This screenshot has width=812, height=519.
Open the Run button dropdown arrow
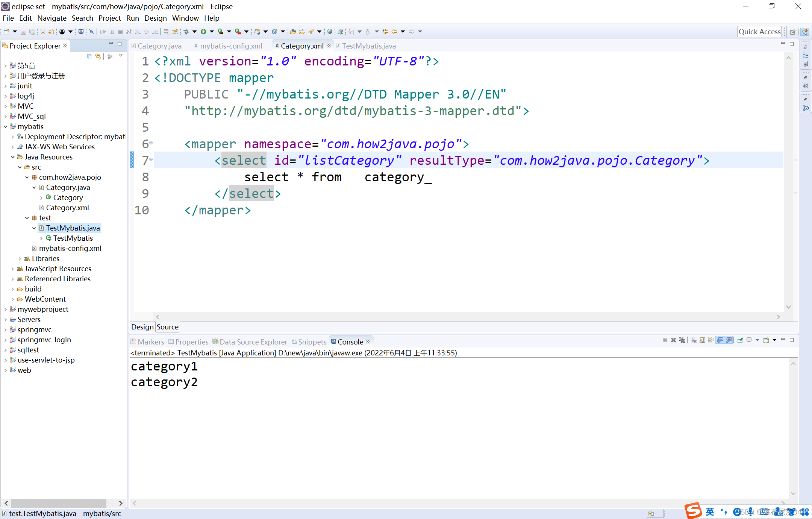[212, 32]
